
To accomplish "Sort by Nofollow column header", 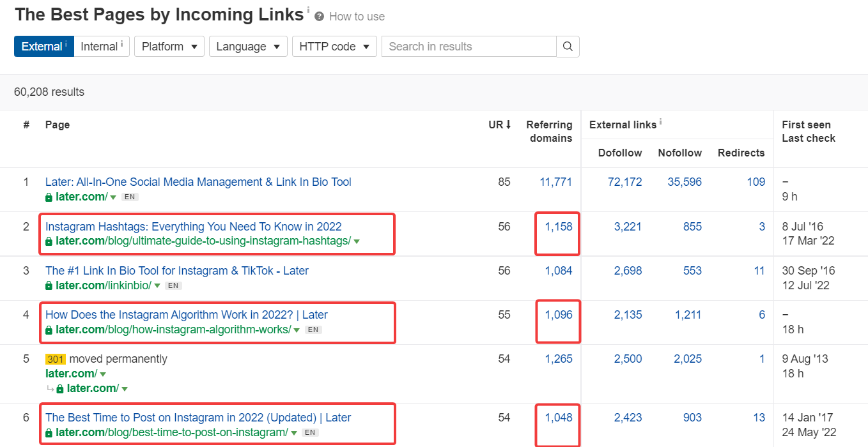I will 679,153.
